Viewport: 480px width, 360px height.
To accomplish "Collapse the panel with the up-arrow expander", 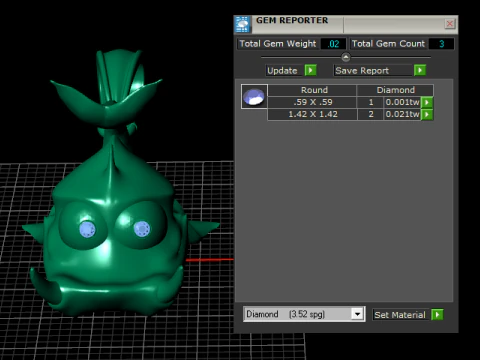I will [x=346, y=57].
